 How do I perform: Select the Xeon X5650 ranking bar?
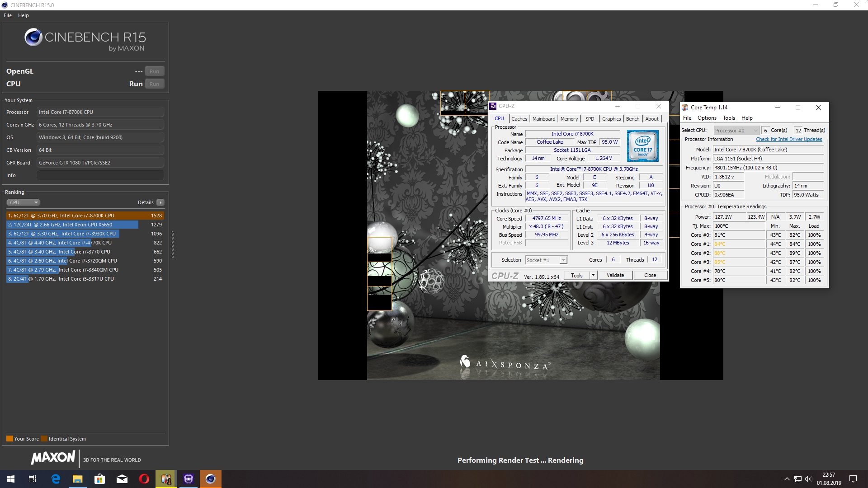(72, 225)
